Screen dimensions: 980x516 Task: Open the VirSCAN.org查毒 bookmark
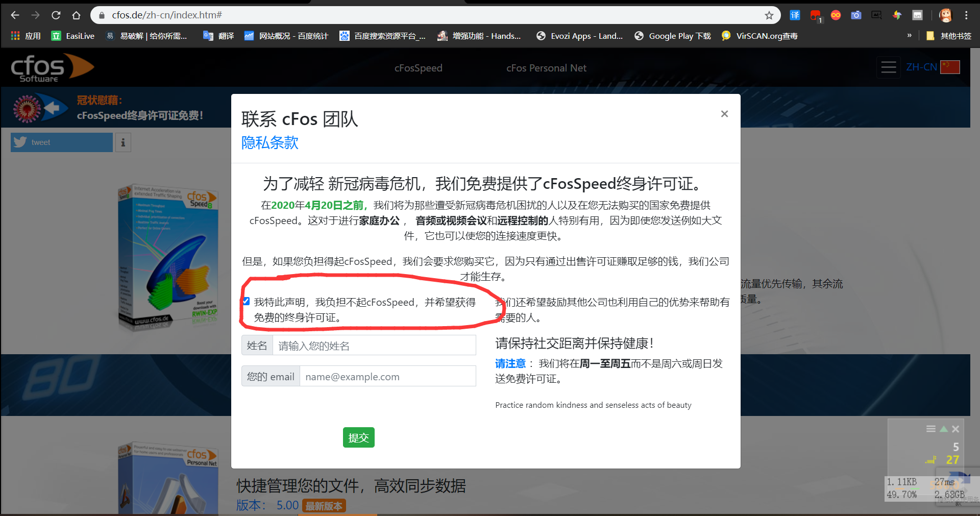click(759, 36)
